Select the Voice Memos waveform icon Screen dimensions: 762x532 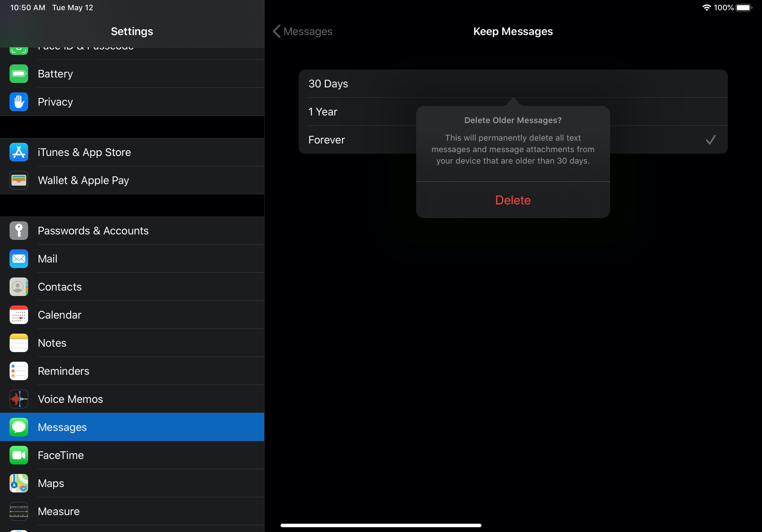[x=19, y=399]
